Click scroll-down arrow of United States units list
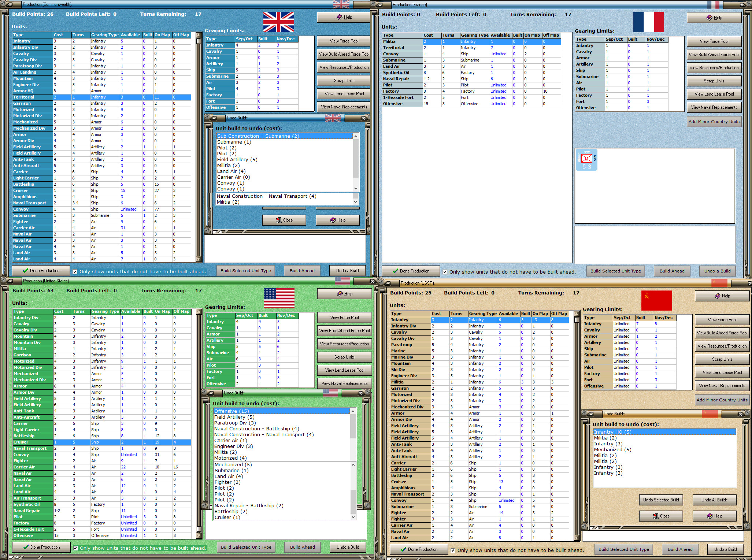The height and width of the screenshot is (560, 752). click(x=199, y=536)
